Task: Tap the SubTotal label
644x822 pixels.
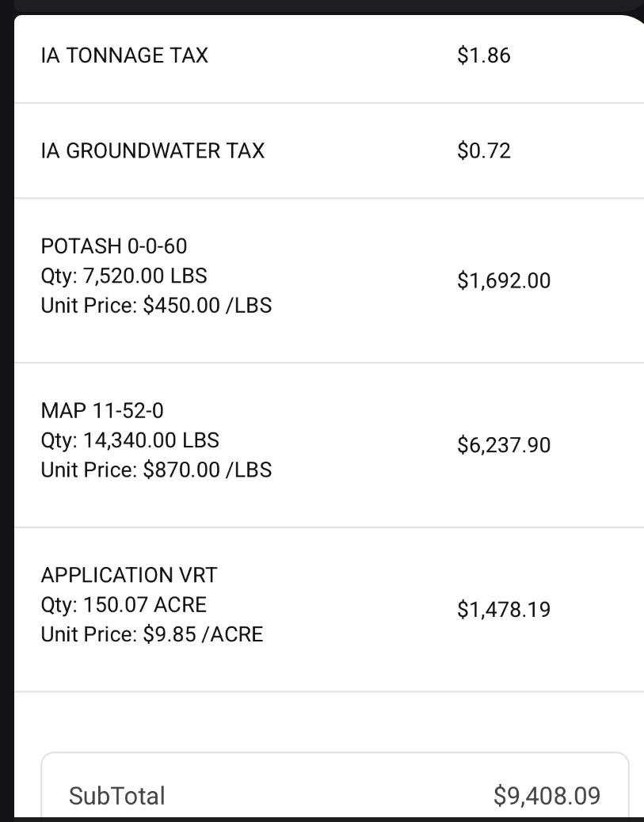Action: [x=117, y=796]
